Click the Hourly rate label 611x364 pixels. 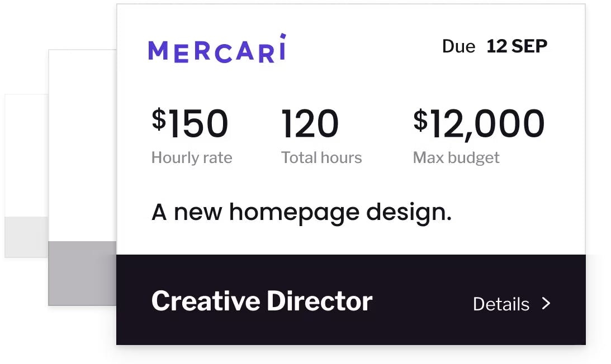pos(192,158)
